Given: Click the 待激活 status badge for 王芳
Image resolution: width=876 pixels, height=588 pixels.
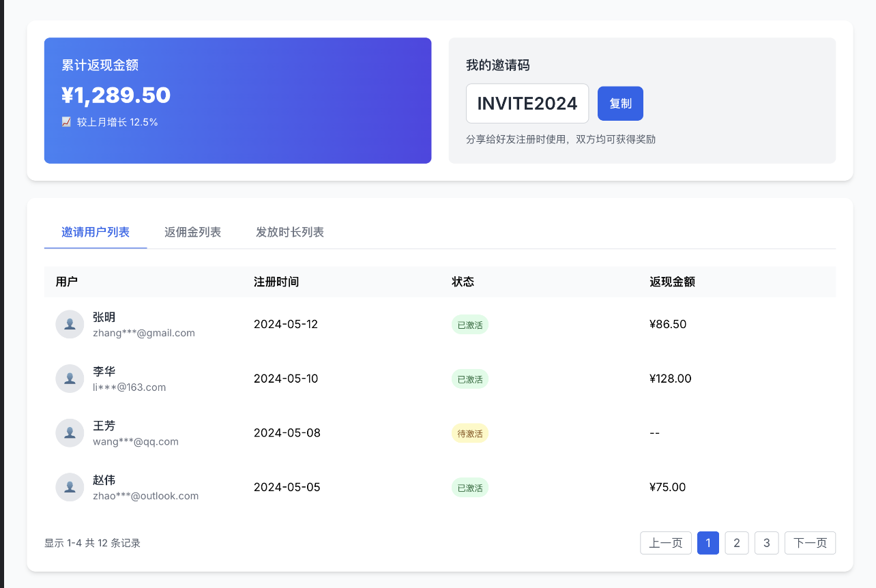Looking at the screenshot, I should click(469, 432).
